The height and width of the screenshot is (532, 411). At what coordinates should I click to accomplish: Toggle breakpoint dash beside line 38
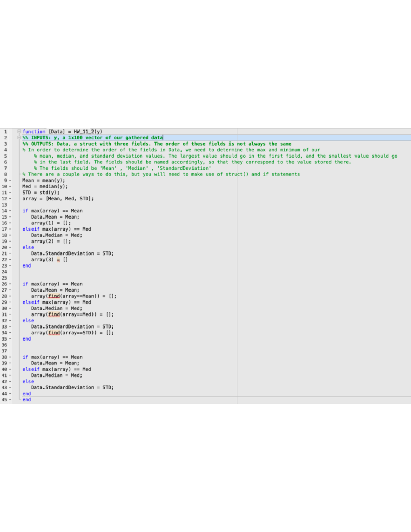click(x=10, y=357)
